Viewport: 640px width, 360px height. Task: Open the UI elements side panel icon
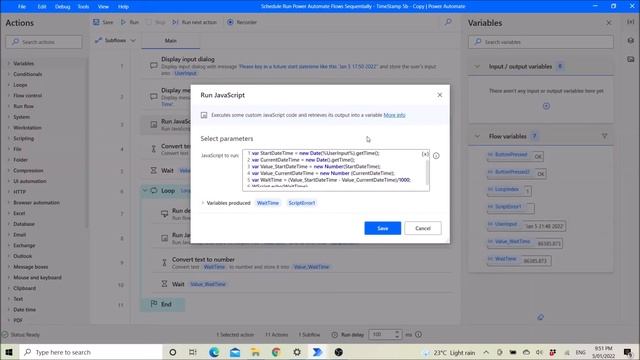click(631, 40)
